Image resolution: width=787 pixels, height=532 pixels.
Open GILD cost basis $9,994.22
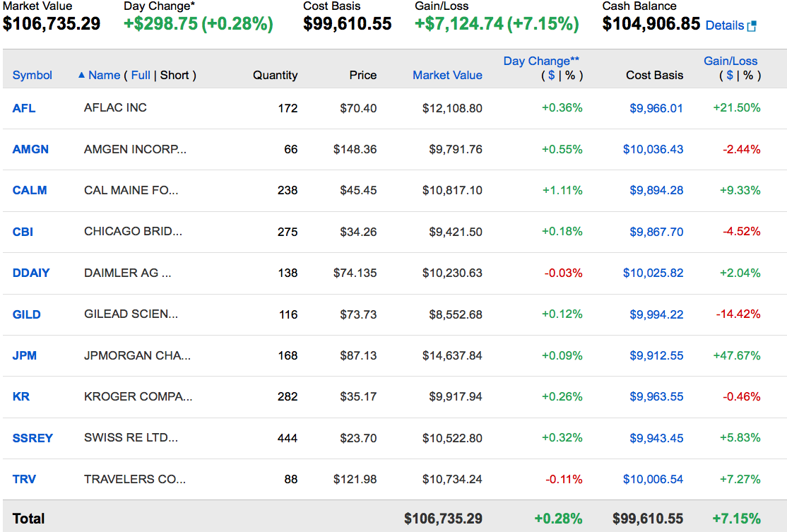[x=656, y=314]
